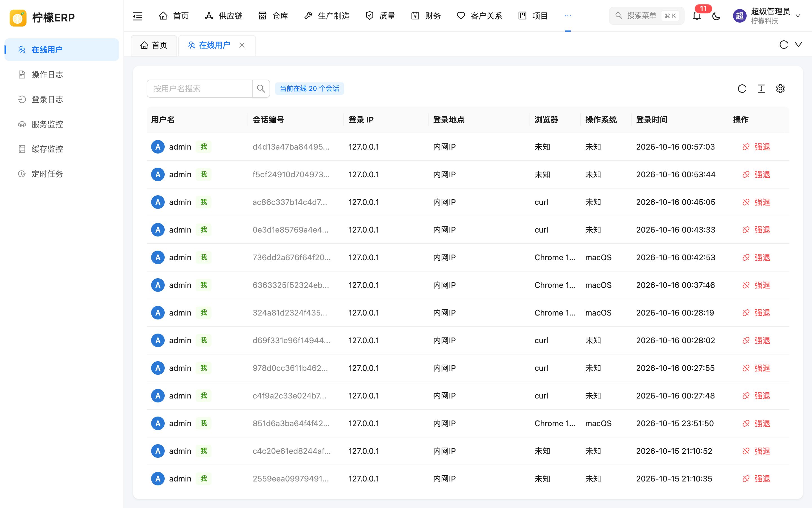
Task: Open the 生产制造 top menu
Action: pos(327,16)
